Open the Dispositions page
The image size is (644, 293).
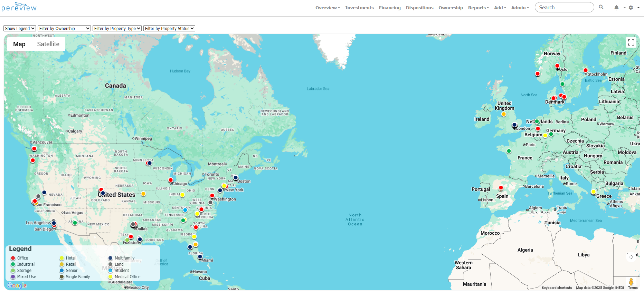pos(419,8)
